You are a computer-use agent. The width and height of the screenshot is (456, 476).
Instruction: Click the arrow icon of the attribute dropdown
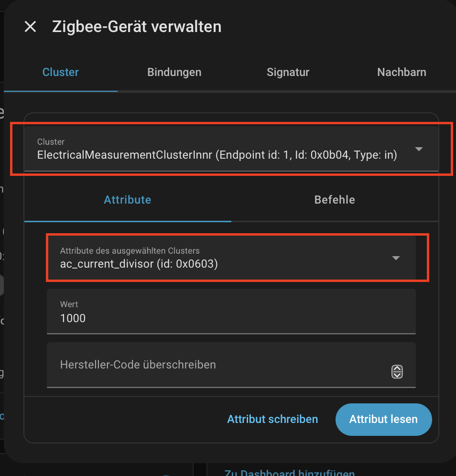tap(396, 258)
